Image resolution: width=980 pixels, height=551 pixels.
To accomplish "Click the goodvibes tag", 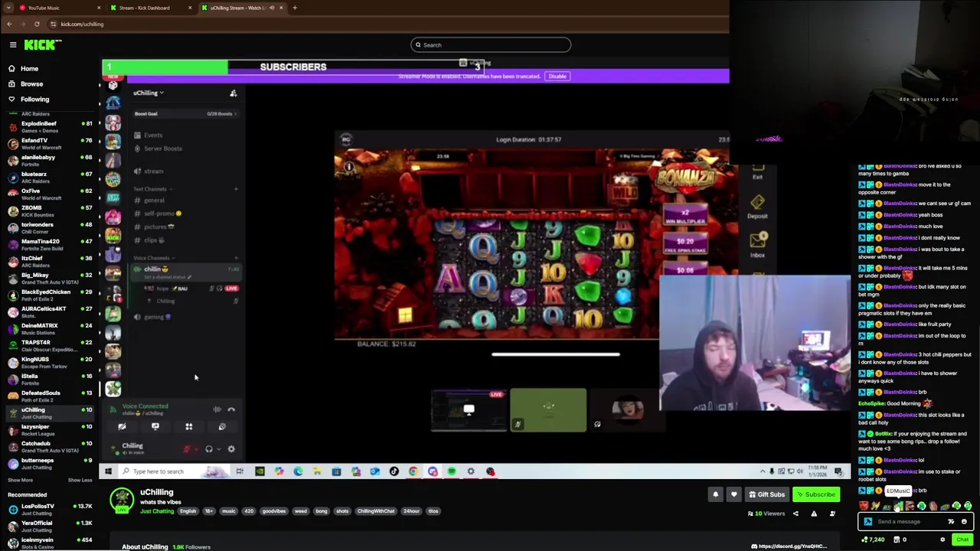I will click(273, 511).
